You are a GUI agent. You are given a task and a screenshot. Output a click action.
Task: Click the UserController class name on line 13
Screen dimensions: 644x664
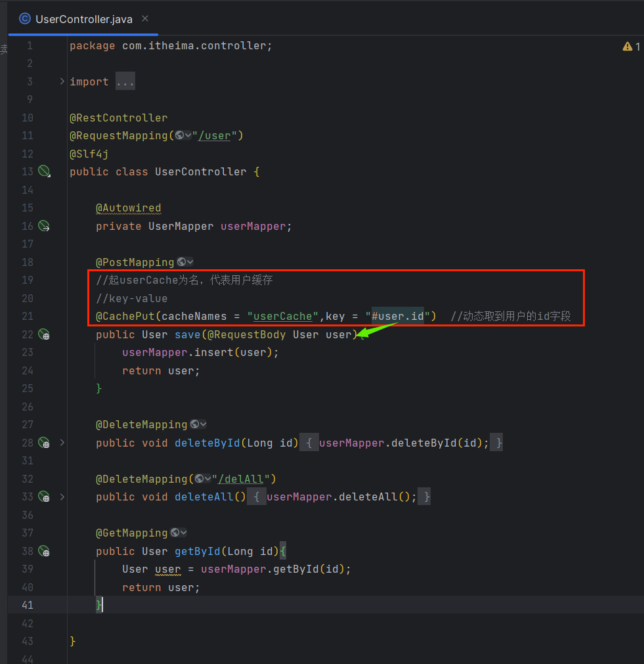[201, 172]
